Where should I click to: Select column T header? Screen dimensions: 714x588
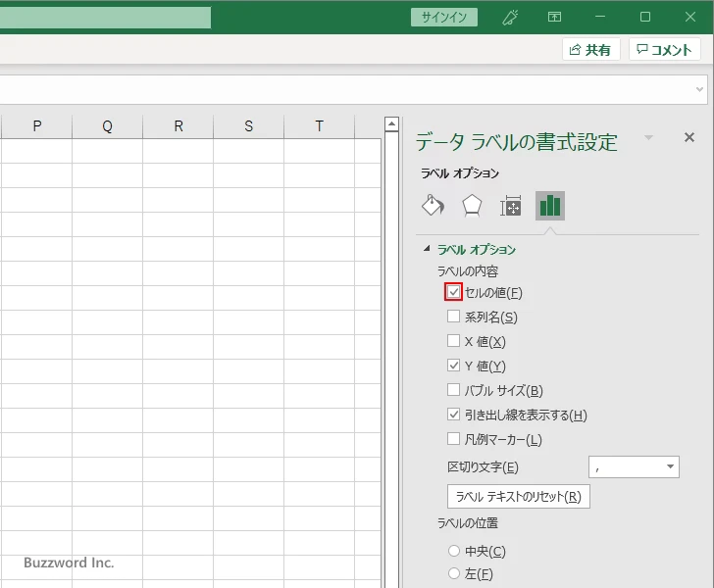(319, 126)
